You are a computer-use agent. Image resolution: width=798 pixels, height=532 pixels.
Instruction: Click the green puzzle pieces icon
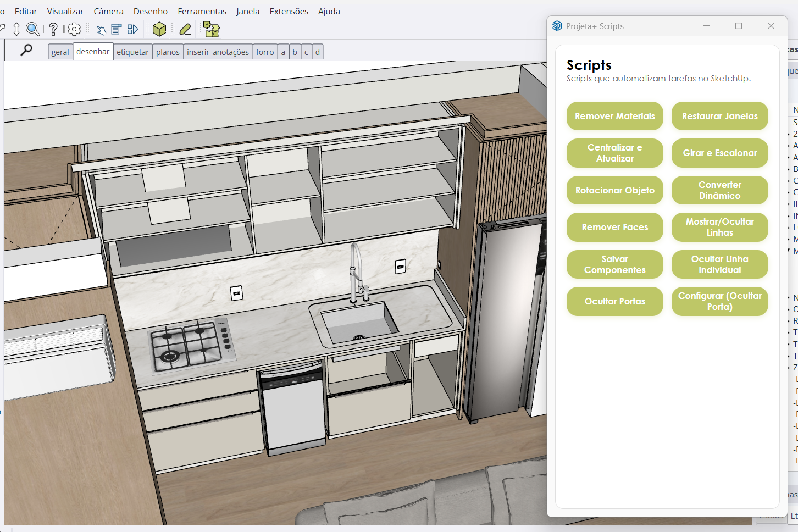point(211,29)
